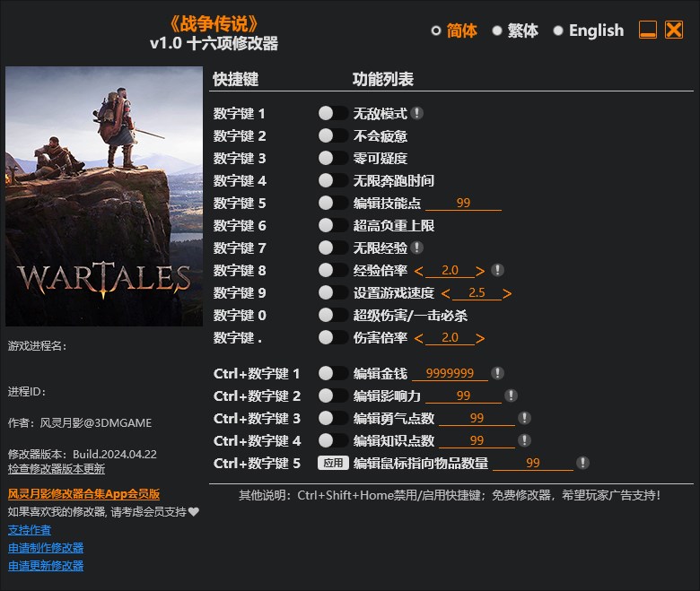Enable 无限奔跑时间 switch
The width and height of the screenshot is (700, 591).
(333, 180)
